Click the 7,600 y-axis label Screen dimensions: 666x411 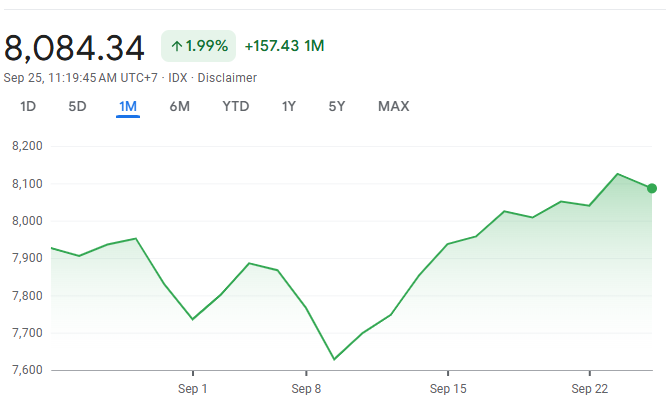click(x=25, y=370)
